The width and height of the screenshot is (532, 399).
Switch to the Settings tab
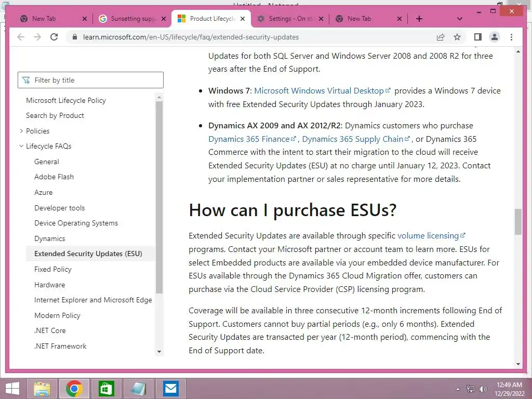pyautogui.click(x=290, y=19)
